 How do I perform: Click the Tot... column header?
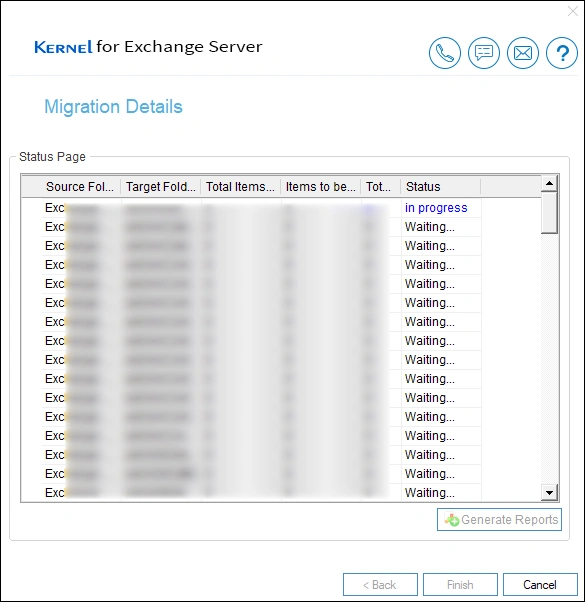(x=380, y=187)
